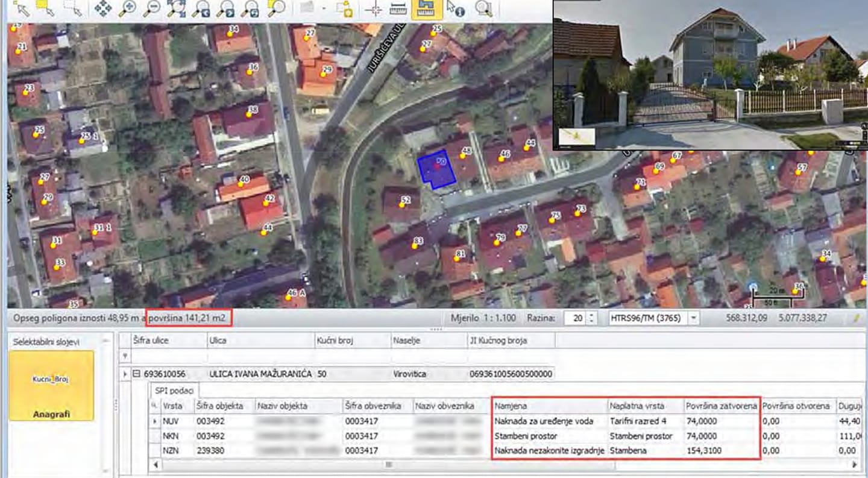Viewport: 868px width, 478px height.
Task: Click the zoom out magnifier tool
Action: [152, 8]
